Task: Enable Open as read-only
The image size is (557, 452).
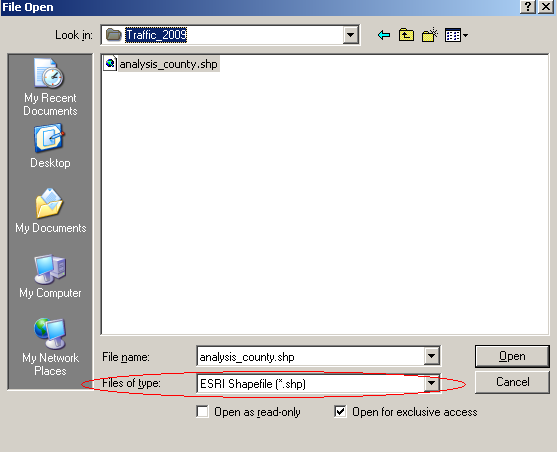Action: click(x=202, y=412)
